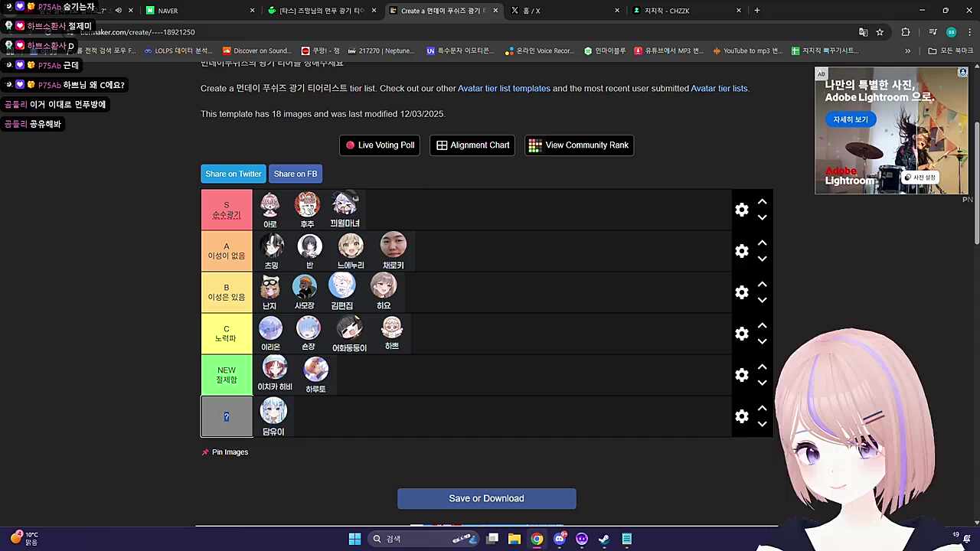Open File Explorer from the taskbar
The image size is (980, 551).
(514, 539)
